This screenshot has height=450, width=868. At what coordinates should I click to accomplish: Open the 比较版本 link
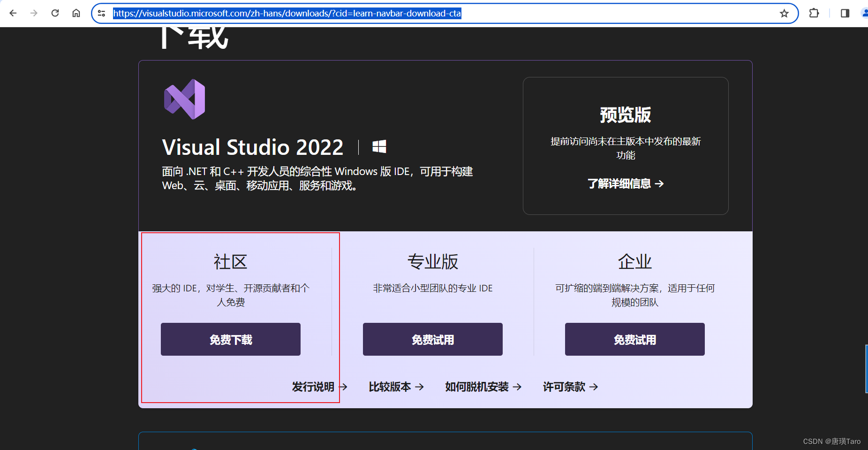coord(396,387)
